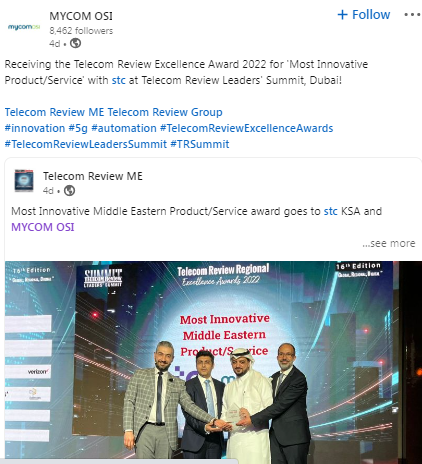Open the stc mention in main post
This screenshot has height=464, width=422.
[118, 80]
